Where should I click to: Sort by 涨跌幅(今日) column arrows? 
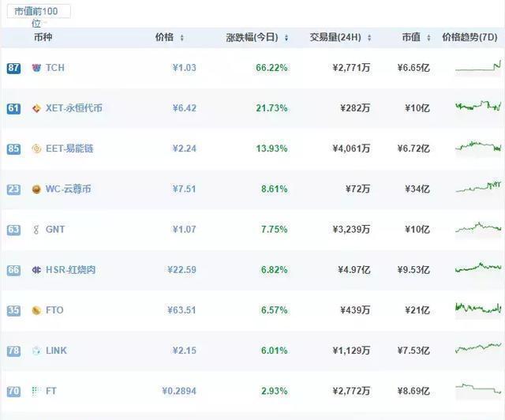click(x=286, y=38)
